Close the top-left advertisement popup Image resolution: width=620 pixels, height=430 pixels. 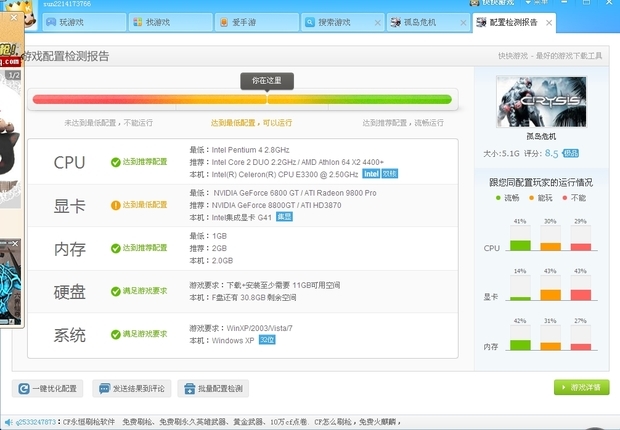tap(14, 18)
